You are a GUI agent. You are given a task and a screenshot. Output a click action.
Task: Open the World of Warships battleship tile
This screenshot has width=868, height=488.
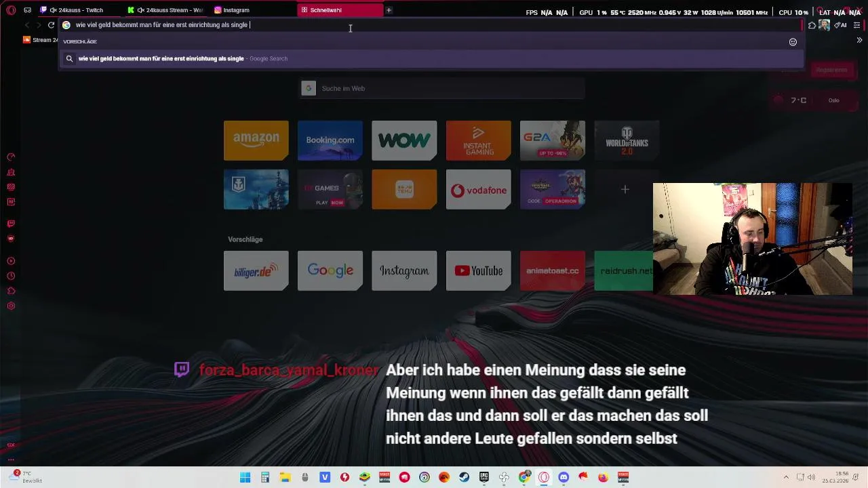[x=256, y=190]
